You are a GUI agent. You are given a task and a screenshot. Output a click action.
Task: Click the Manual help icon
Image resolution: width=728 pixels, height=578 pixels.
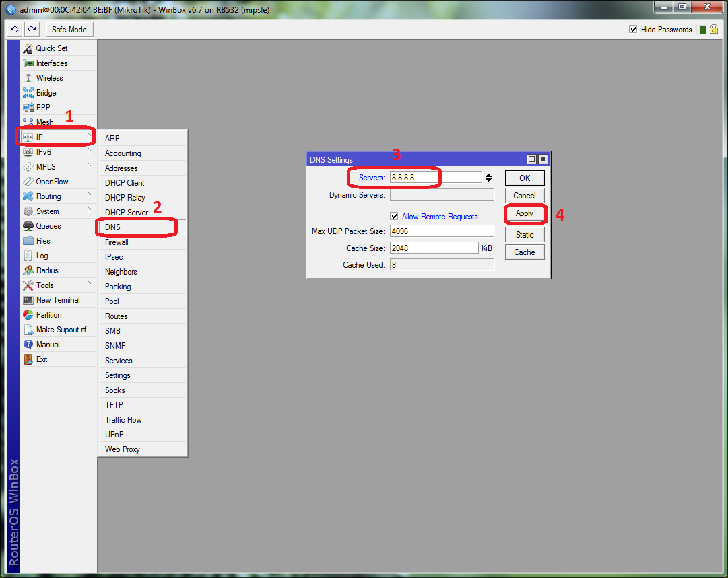click(28, 345)
